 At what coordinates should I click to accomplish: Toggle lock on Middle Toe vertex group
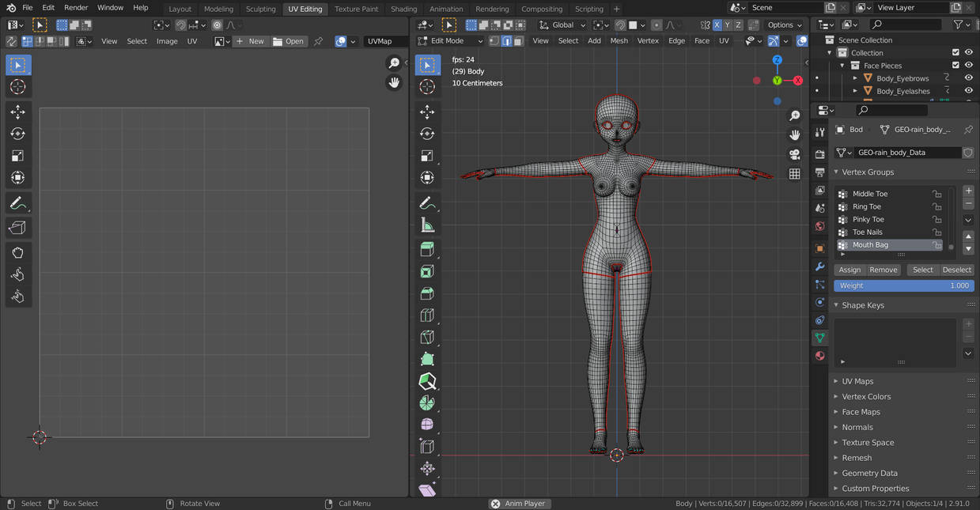click(937, 194)
